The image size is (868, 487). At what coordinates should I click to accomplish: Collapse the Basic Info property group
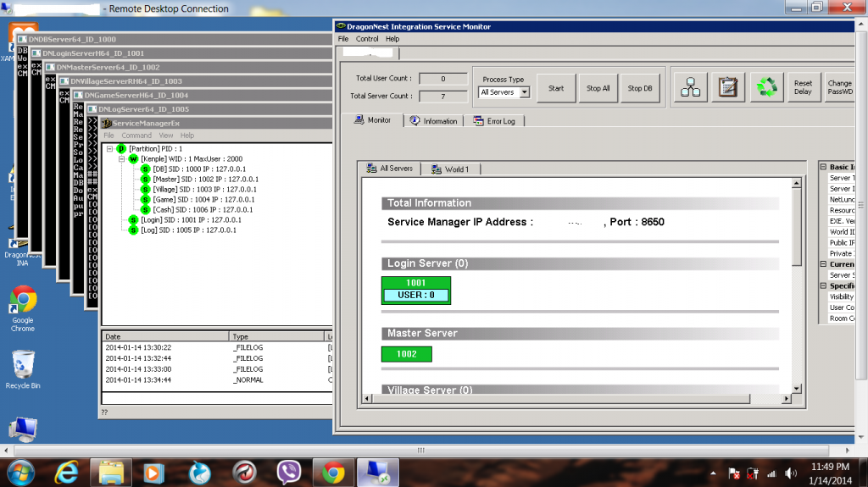[823, 167]
